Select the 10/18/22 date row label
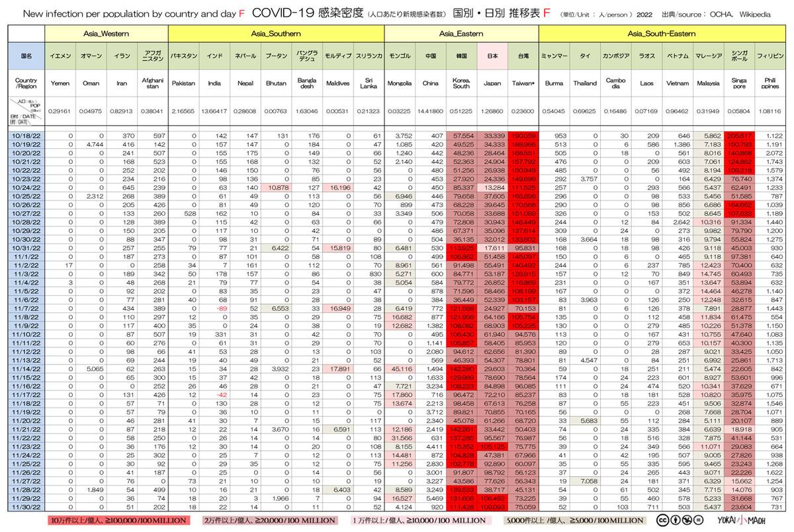The width and height of the screenshot is (794, 532). click(26, 135)
